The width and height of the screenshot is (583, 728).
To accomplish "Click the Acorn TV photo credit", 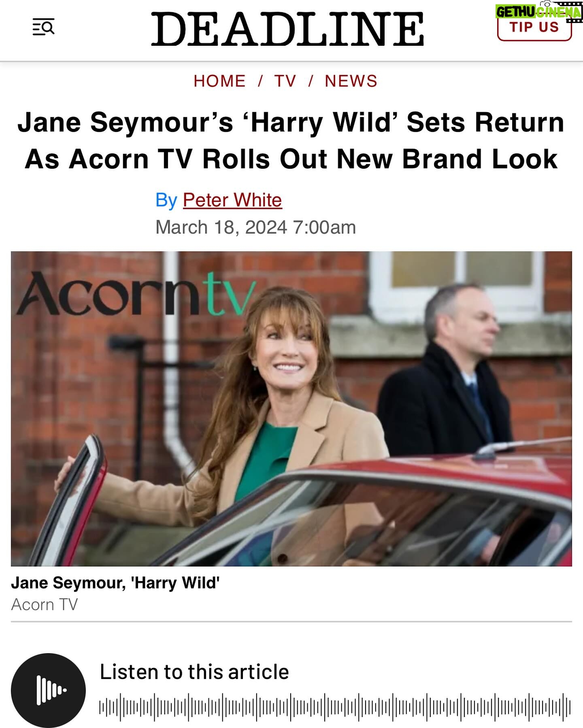I will [x=44, y=605].
